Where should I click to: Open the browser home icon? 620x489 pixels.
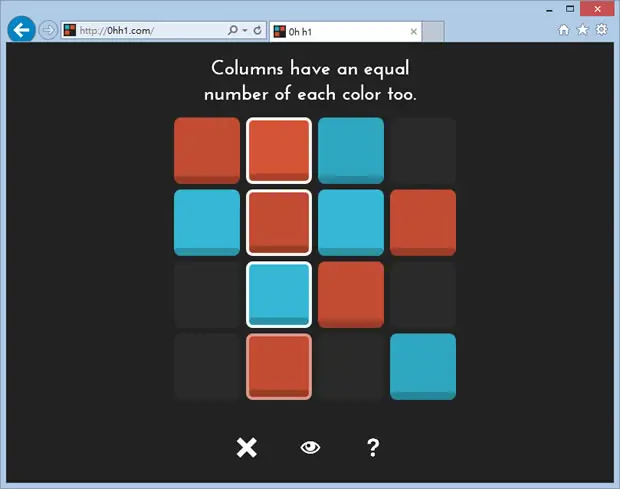click(564, 30)
